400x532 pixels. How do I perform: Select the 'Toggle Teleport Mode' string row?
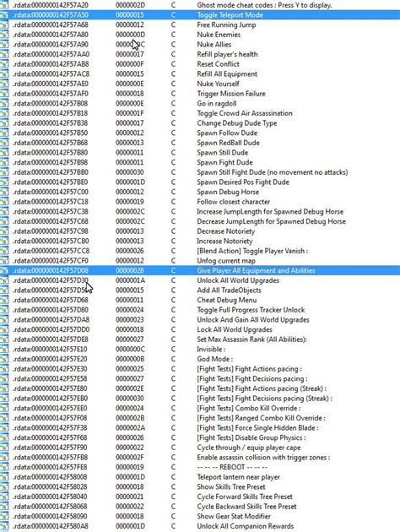click(200, 15)
